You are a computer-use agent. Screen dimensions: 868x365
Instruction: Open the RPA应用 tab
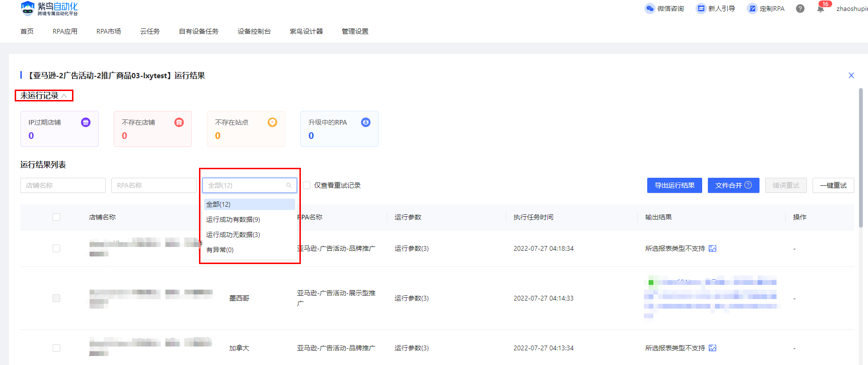point(65,31)
